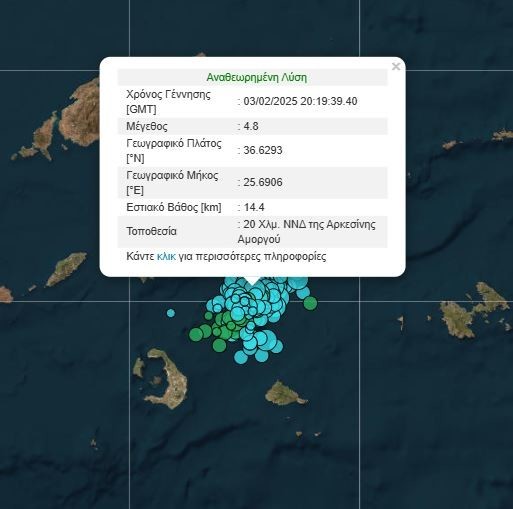Click Astypalaia island on the map's east side
Screen dimensions: 513x509
coord(473,310)
